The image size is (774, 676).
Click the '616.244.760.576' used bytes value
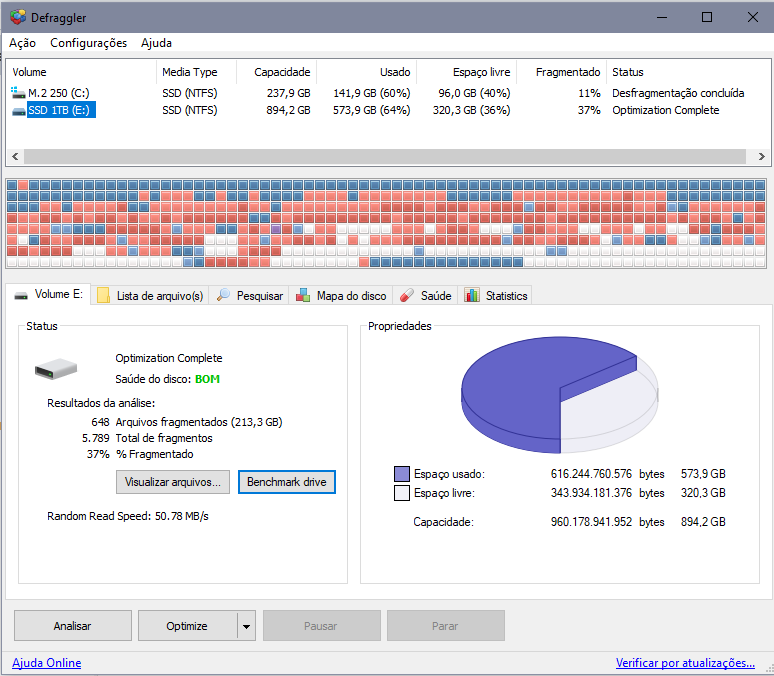pos(591,474)
